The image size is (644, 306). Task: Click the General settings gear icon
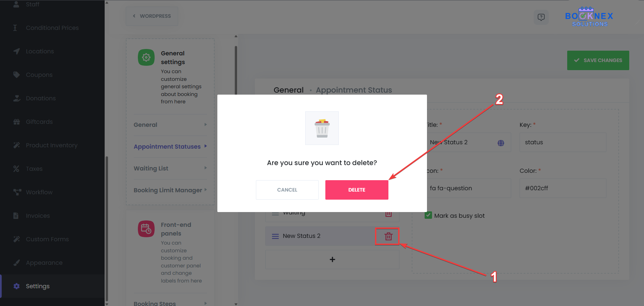(146, 57)
